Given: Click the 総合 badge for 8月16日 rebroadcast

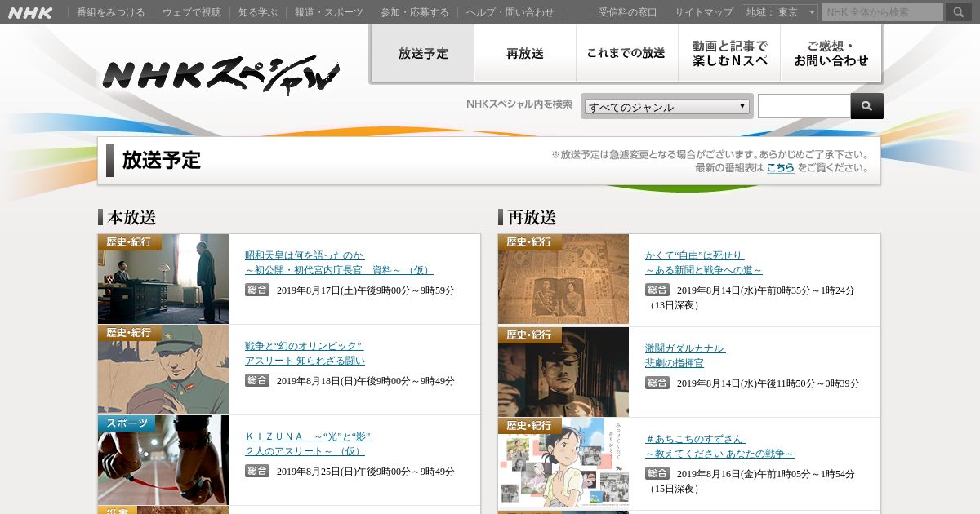Looking at the screenshot, I should point(657,473).
